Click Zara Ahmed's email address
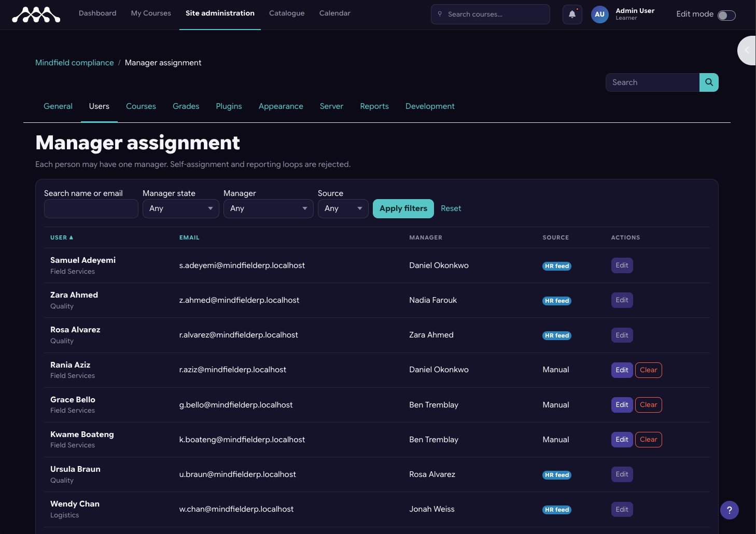Screen dimensions: 756x534 click(239, 300)
